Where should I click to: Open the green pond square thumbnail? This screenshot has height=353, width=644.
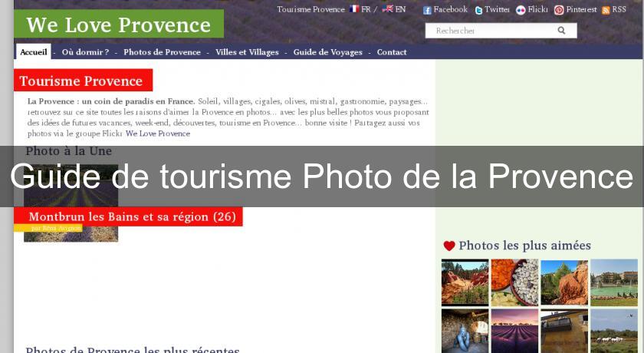pos(614,282)
